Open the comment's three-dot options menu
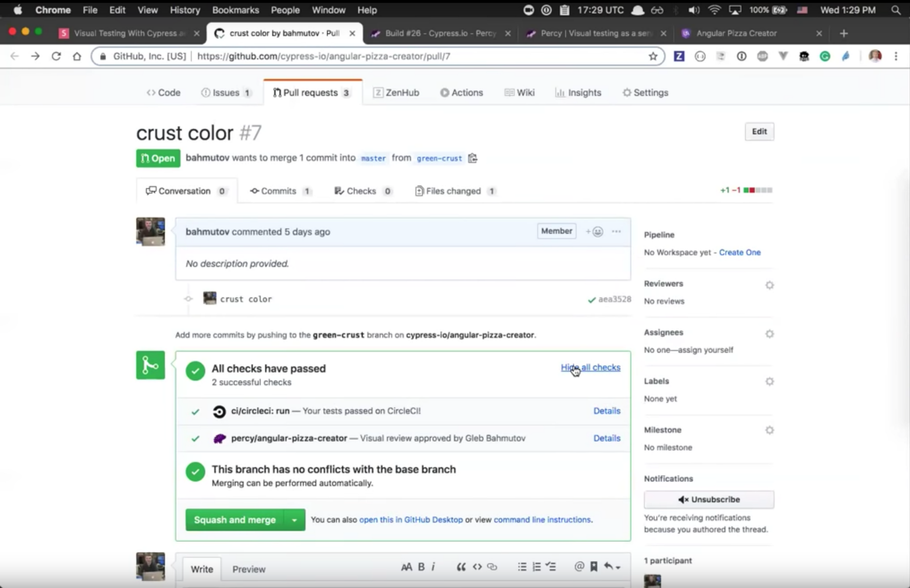This screenshot has width=910, height=588. (x=617, y=231)
